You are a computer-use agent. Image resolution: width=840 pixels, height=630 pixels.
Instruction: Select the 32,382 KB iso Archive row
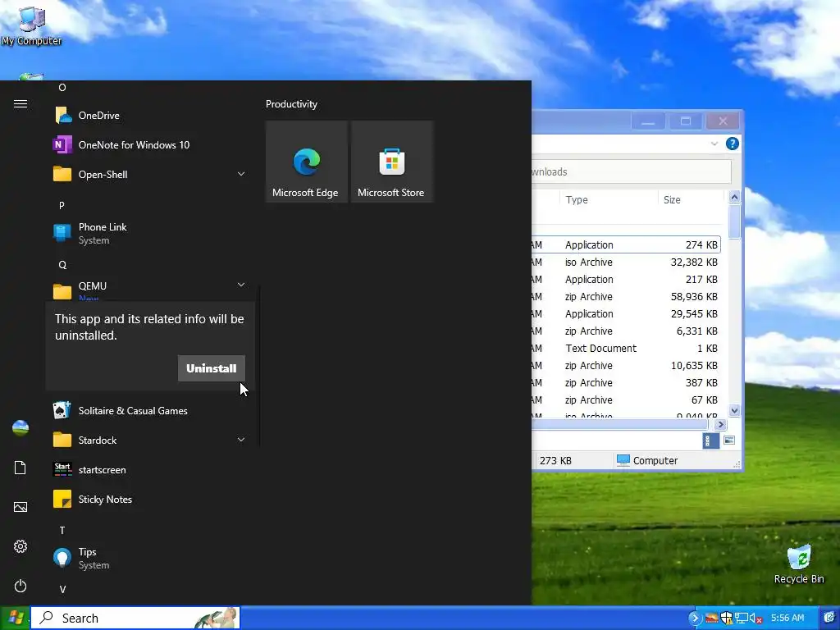point(626,262)
